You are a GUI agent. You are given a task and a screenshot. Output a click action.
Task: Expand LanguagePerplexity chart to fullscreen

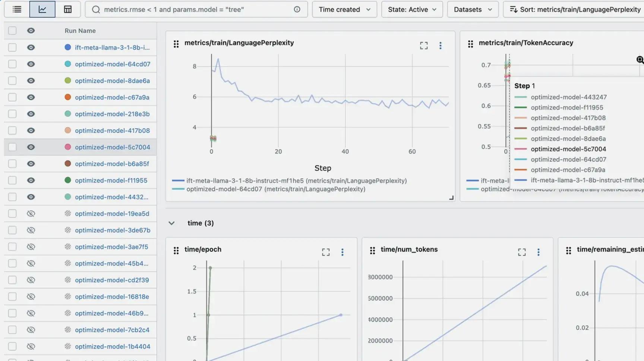pyautogui.click(x=424, y=45)
